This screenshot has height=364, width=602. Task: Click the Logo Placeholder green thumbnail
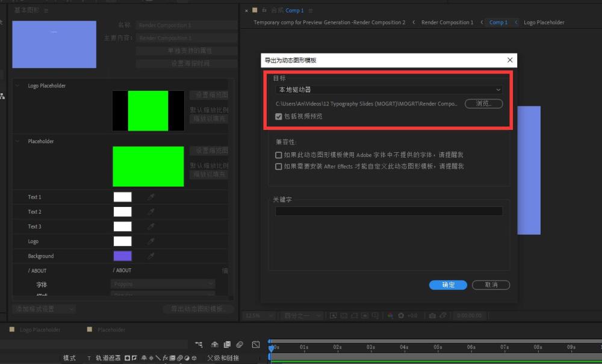pos(148,111)
